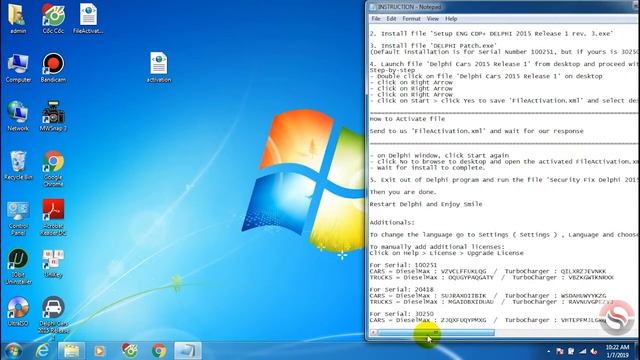The width and height of the screenshot is (640, 360).
Task: Show hidden tray icons arrow
Action: pyautogui.click(x=548, y=351)
